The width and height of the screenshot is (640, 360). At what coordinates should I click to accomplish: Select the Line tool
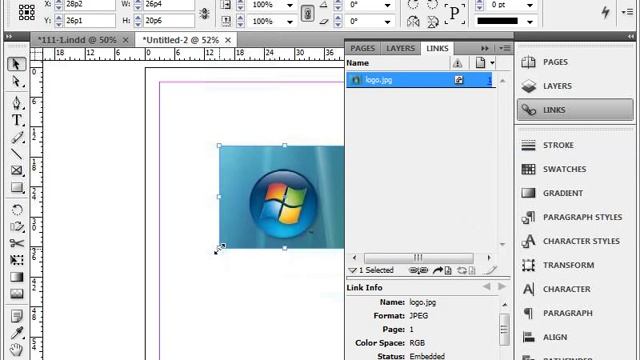tap(16, 154)
